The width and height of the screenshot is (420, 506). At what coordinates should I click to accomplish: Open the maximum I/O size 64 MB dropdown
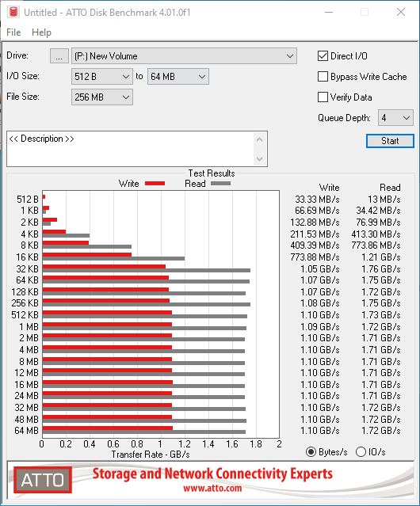[178, 77]
